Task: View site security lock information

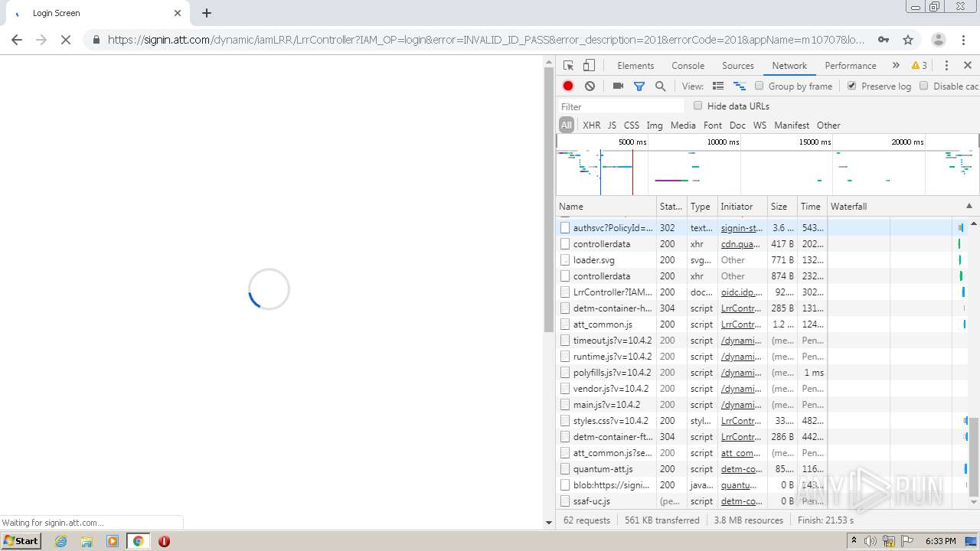Action: pos(96,40)
